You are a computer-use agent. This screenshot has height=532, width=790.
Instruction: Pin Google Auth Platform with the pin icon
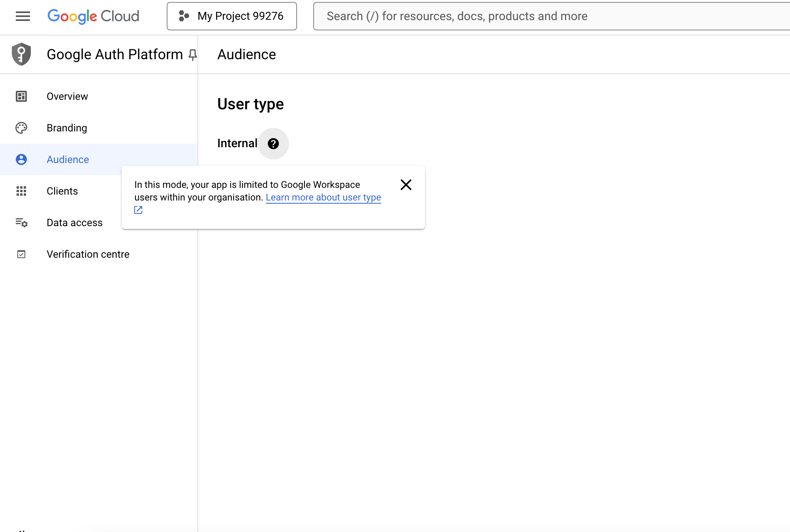[192, 55]
